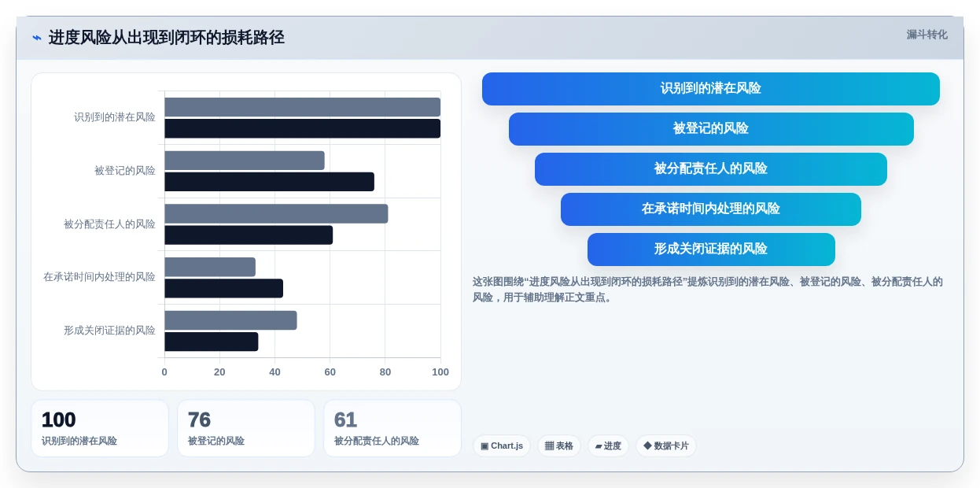Screen dimensions: 980x488
Task: Open the 100 识别到的潜在风险 stat card
Action: [x=100, y=428]
